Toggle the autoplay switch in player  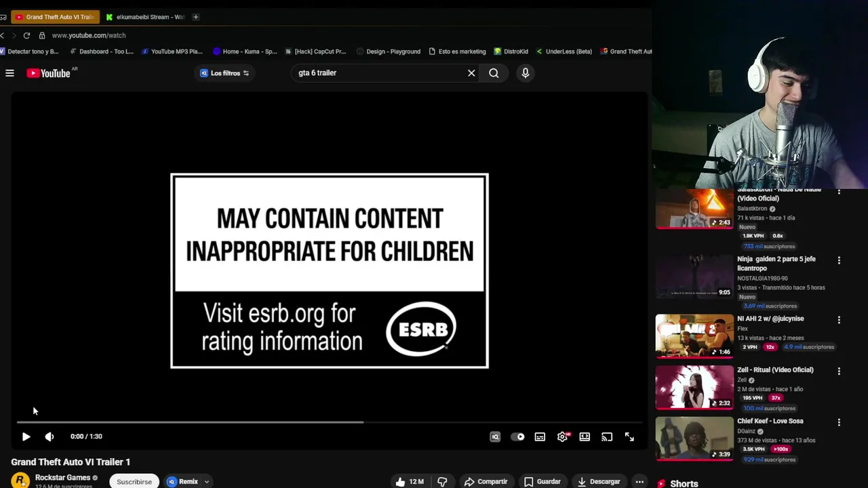click(517, 437)
